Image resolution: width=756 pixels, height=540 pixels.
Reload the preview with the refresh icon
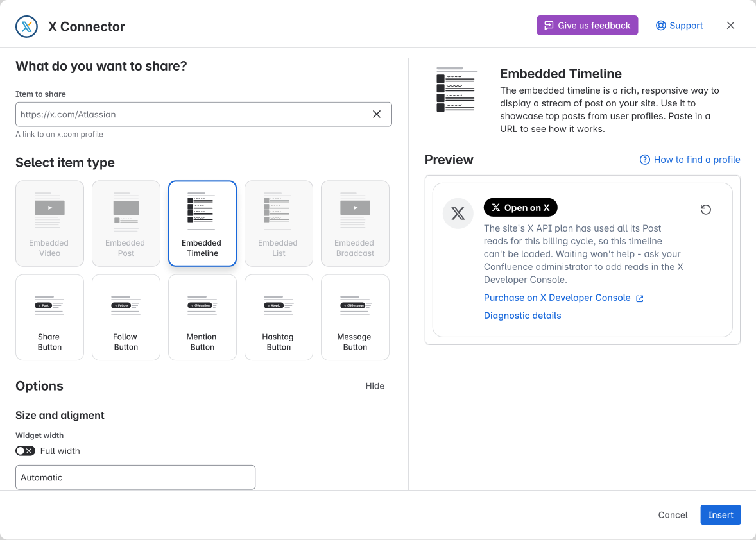click(706, 209)
